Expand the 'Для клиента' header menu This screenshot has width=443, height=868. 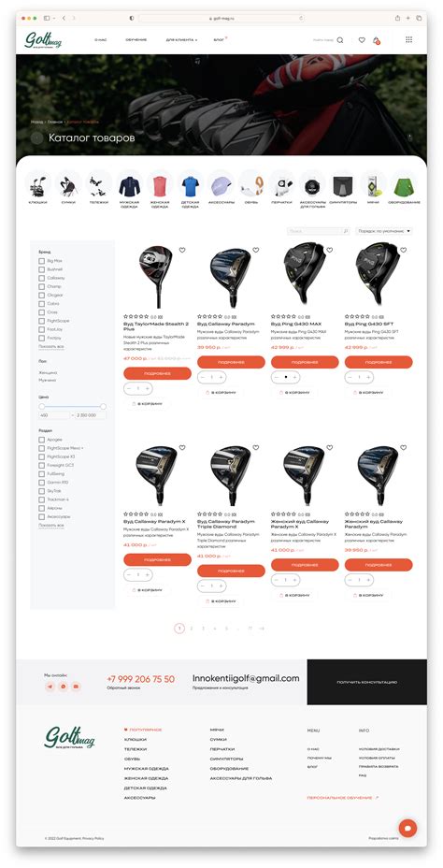click(181, 40)
